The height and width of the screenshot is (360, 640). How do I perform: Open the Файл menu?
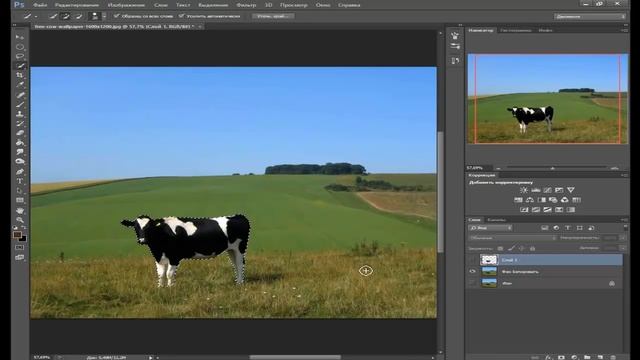(x=40, y=5)
